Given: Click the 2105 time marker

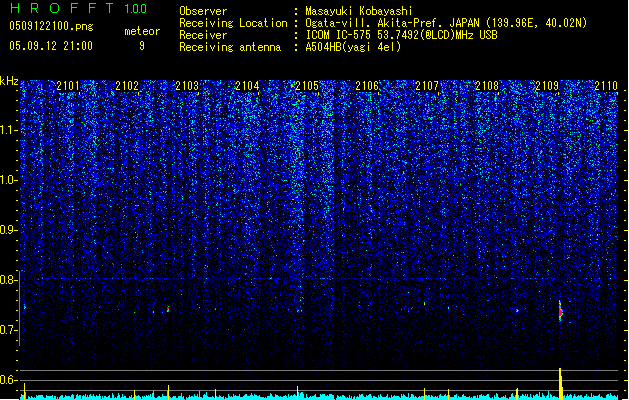Looking at the screenshot, I should [307, 86].
